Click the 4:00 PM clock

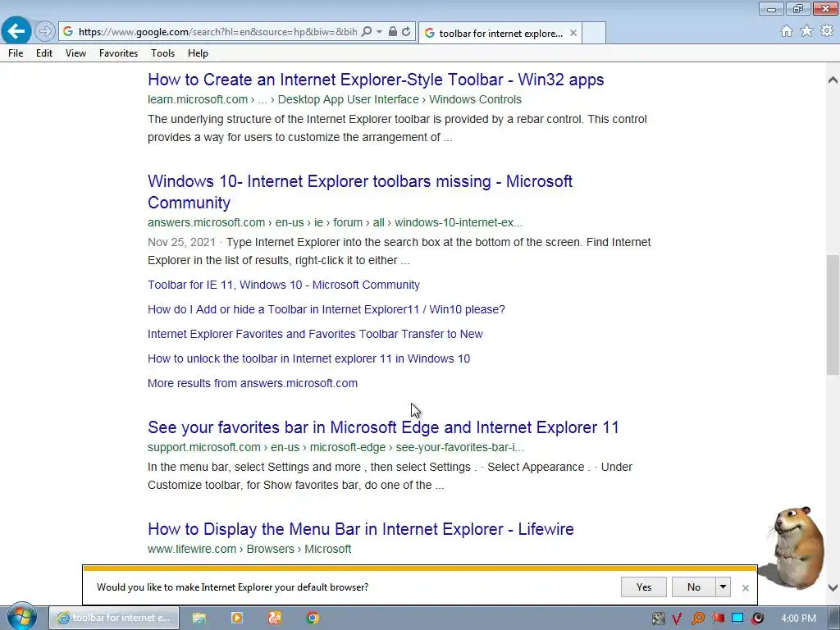(x=798, y=619)
